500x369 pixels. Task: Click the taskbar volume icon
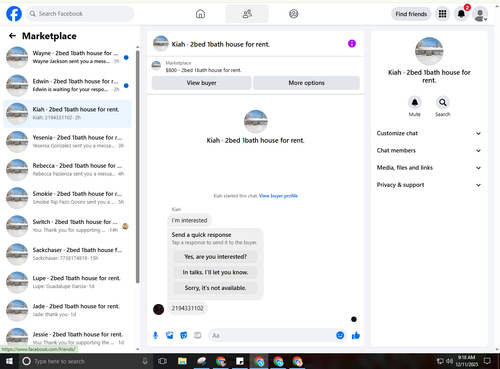(449, 361)
